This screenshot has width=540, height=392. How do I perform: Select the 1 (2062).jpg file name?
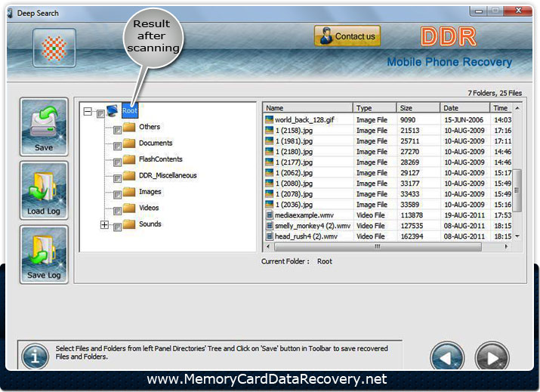294,173
